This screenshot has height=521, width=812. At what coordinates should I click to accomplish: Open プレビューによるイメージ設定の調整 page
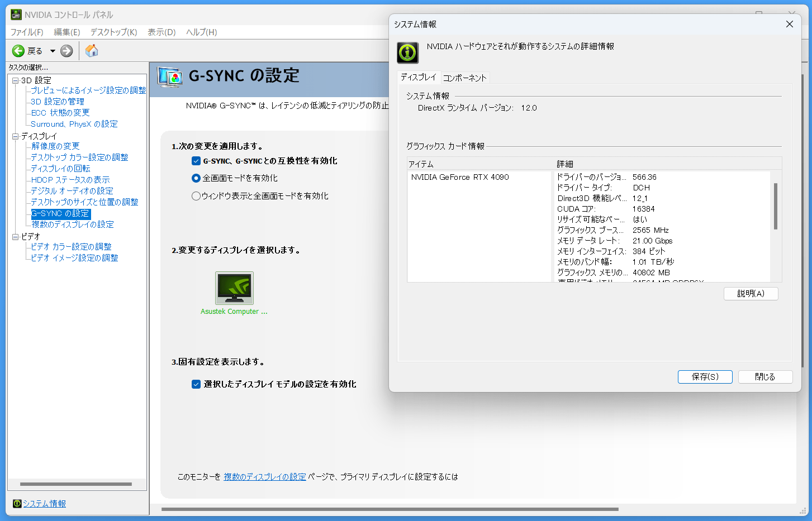click(x=88, y=90)
